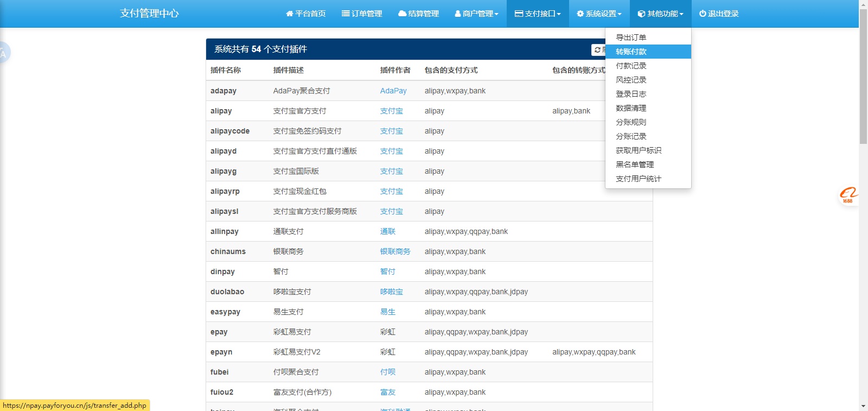Viewport: 868px width, 411px height.
Task: Click plugin name allinpay
Action: [225, 231]
